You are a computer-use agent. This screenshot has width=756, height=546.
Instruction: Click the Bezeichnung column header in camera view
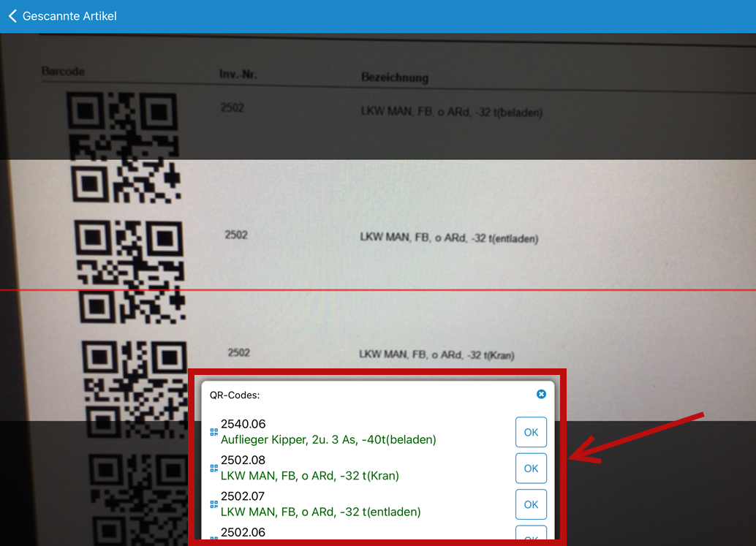(394, 77)
